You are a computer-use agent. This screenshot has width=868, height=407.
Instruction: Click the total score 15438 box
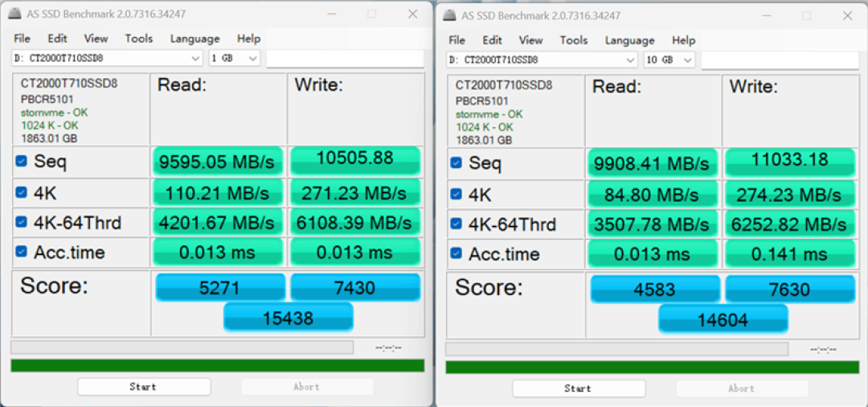point(289,318)
